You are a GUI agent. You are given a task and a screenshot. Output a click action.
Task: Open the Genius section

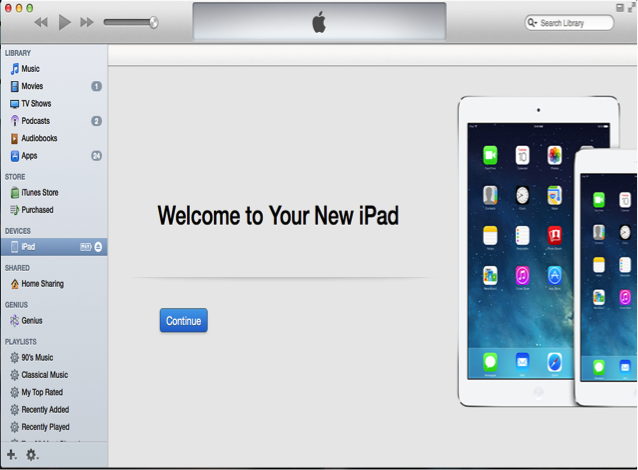click(x=32, y=321)
